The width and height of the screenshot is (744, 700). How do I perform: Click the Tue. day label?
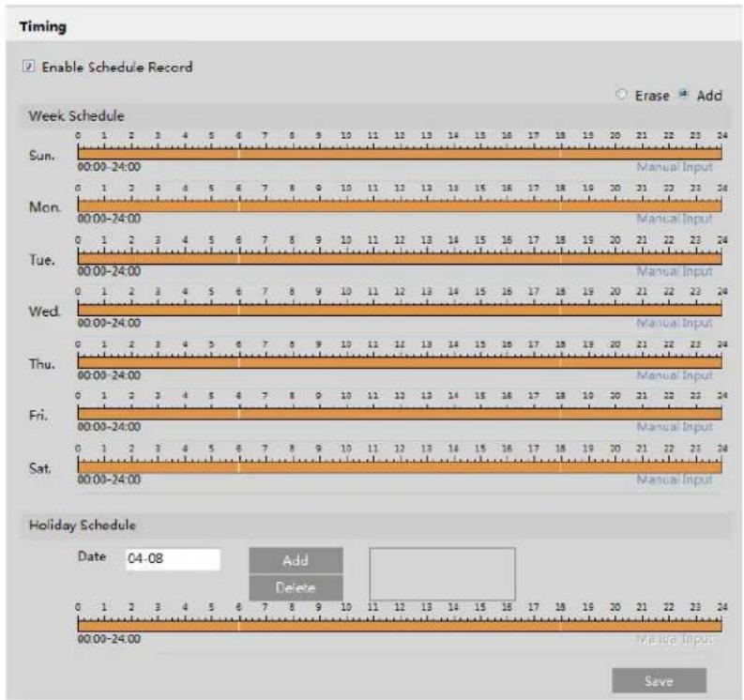click(42, 260)
